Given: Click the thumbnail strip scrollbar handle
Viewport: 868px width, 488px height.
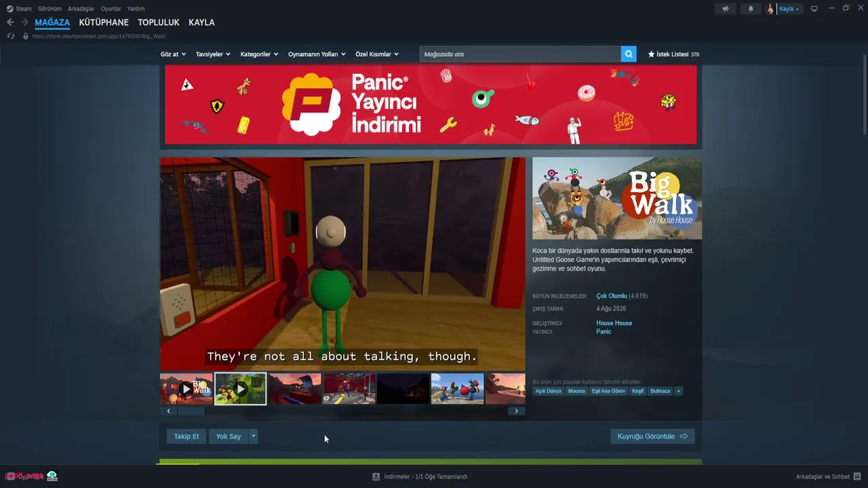Looking at the screenshot, I should pyautogui.click(x=191, y=411).
